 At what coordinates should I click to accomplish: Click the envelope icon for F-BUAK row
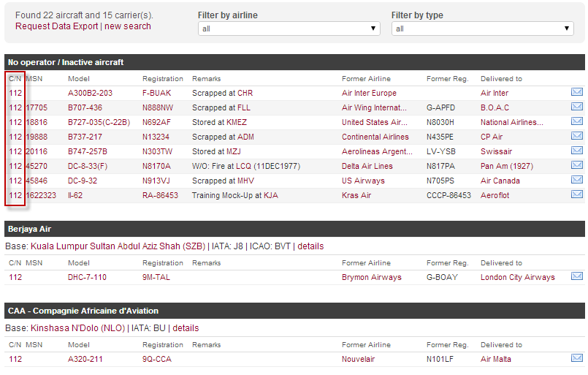576,92
